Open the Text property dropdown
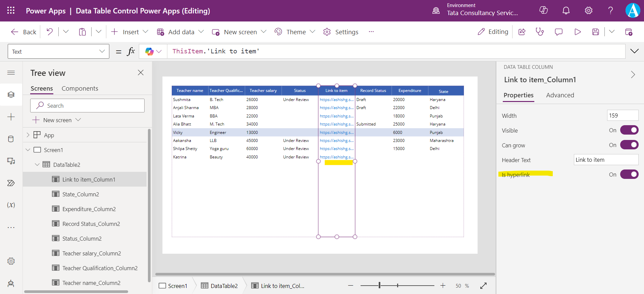This screenshot has width=644, height=294. pyautogui.click(x=58, y=51)
